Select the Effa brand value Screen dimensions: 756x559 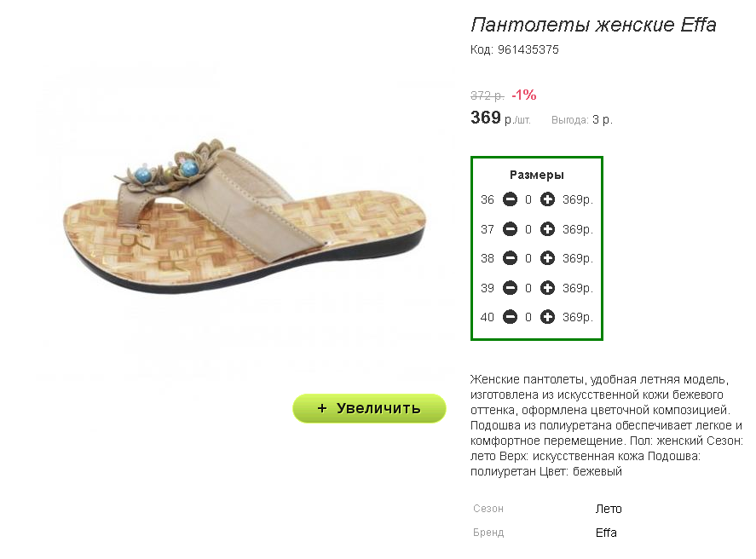606,533
